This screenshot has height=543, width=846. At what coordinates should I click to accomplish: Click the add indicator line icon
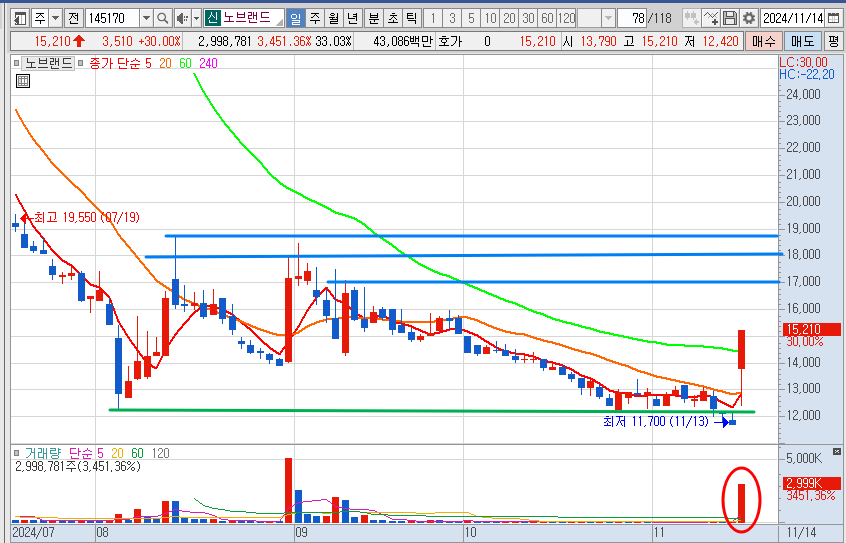coord(711,18)
